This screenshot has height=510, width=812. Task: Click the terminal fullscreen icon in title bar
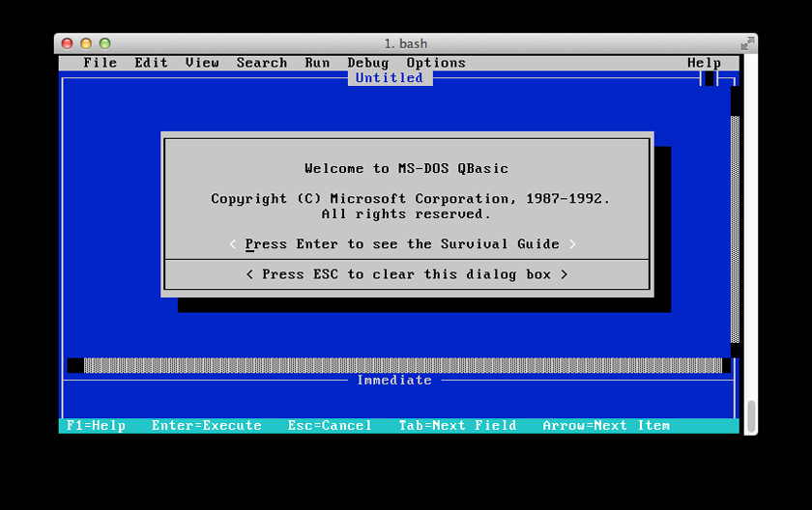(x=746, y=43)
